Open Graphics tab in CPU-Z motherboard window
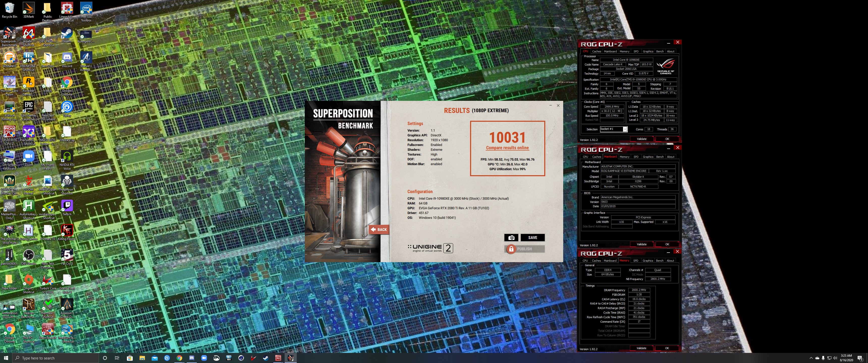 tap(648, 157)
